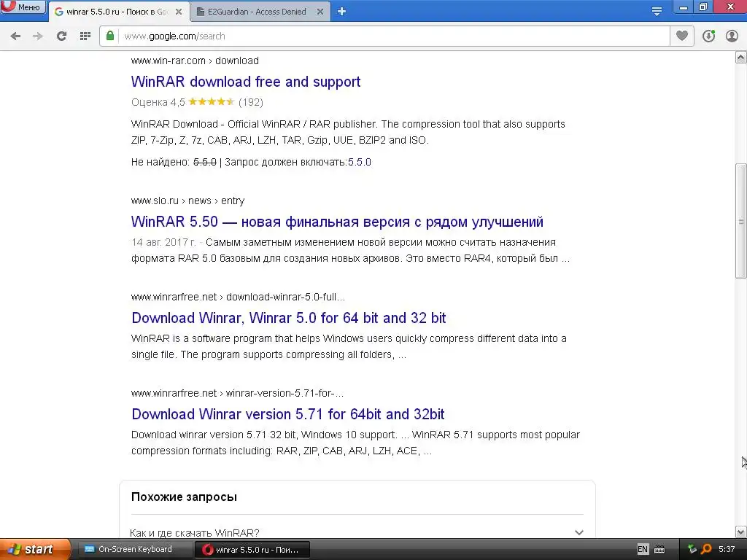Screen dimensions: 747x560
Task: Click the vertical scrollbar thumb
Action: point(741,221)
